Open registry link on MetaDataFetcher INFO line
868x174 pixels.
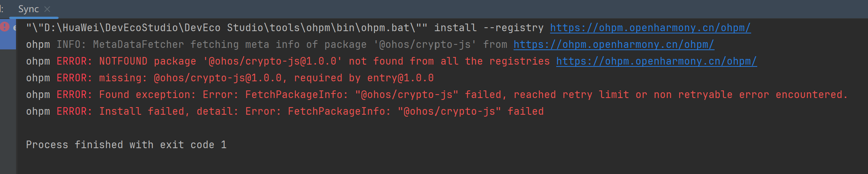(614, 44)
